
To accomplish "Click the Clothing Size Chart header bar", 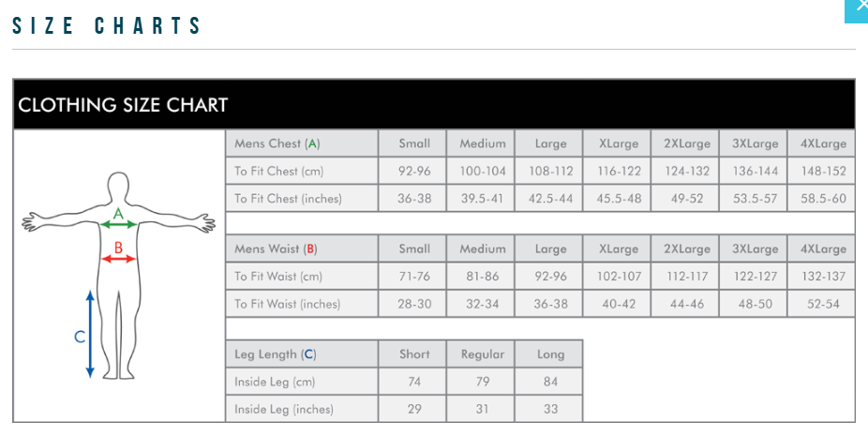I will (x=433, y=104).
